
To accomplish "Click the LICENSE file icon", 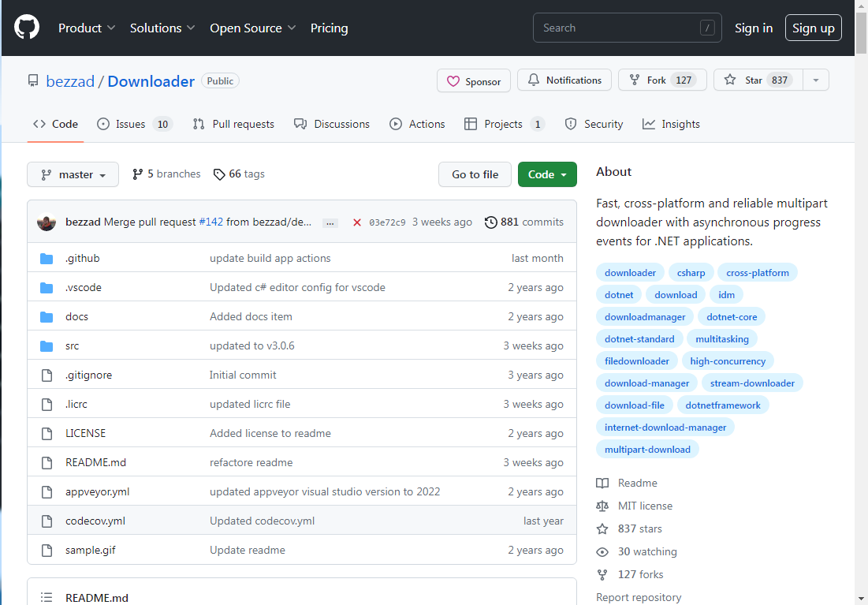I will tap(47, 434).
